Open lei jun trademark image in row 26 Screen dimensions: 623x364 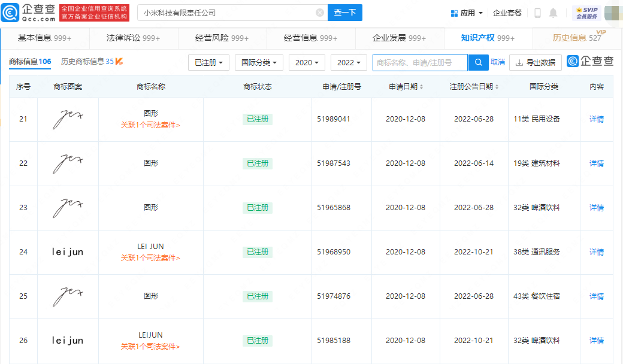[68, 341]
